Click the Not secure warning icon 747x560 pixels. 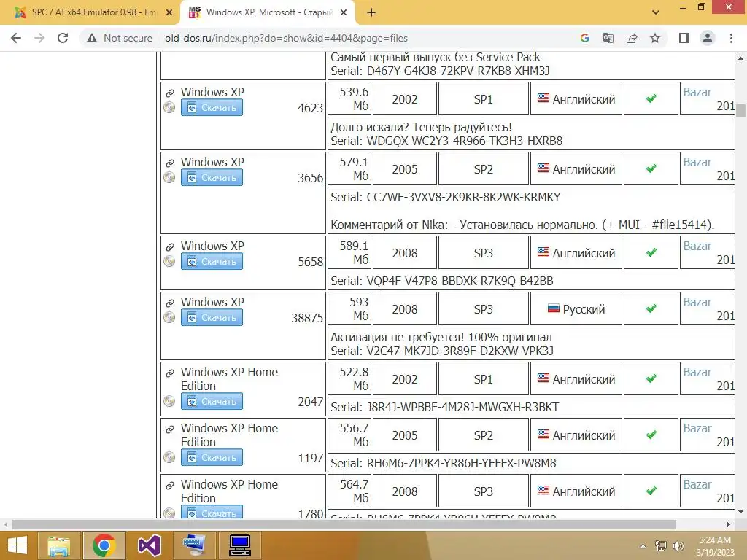(x=92, y=38)
